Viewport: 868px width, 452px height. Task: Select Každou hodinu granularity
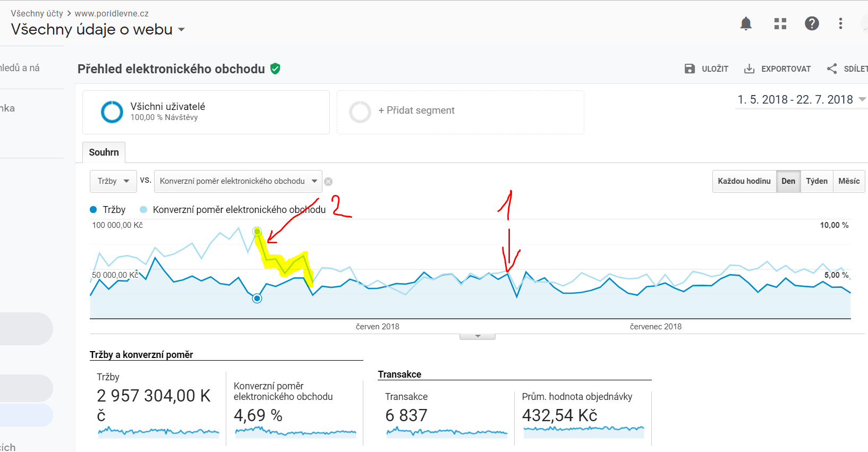click(x=744, y=181)
